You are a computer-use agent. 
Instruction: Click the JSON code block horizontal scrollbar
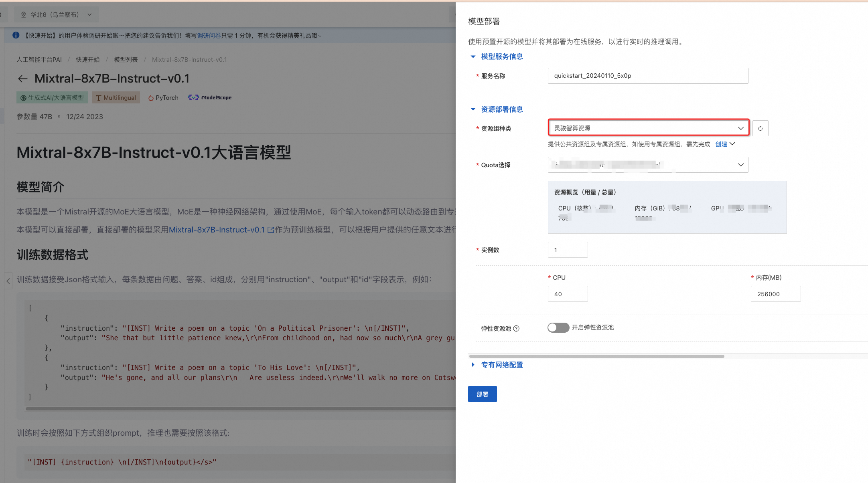click(x=241, y=408)
